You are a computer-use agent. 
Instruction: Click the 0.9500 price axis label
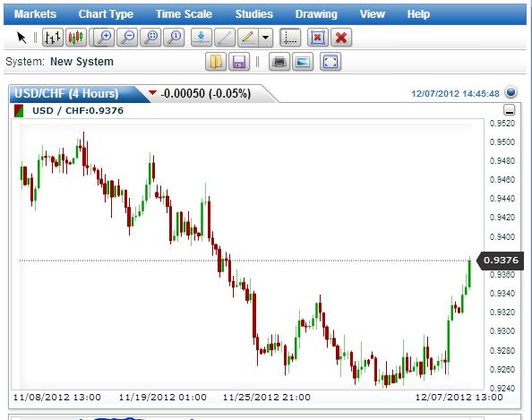click(x=502, y=142)
